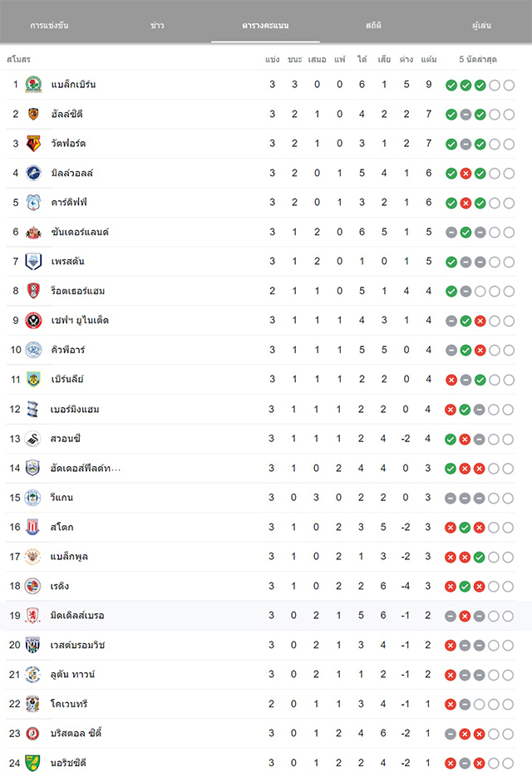This screenshot has width=532, height=782.
Task: Open the ผู้เล่น players tab
Action: pos(481,25)
